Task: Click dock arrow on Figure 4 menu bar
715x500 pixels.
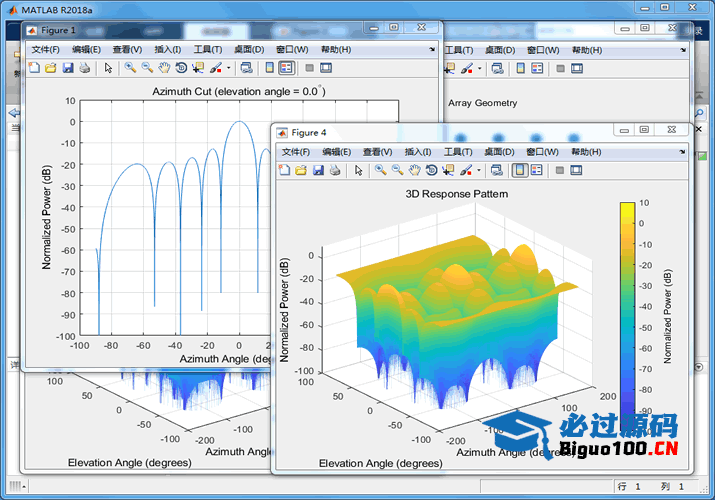Action: [x=682, y=152]
